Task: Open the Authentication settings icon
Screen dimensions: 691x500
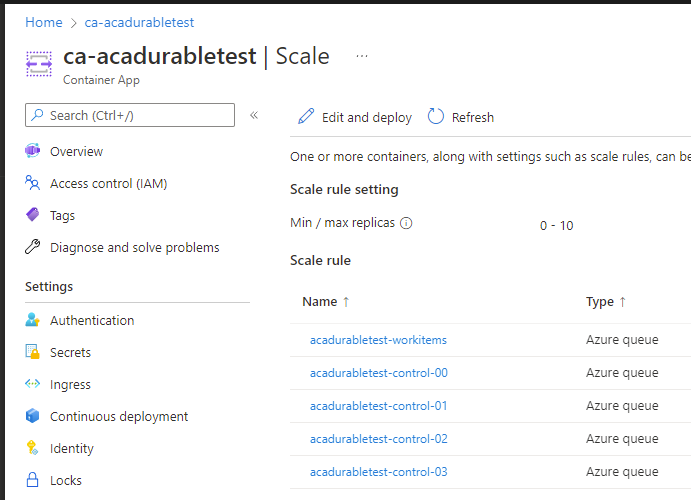Action: pyautogui.click(x=33, y=320)
